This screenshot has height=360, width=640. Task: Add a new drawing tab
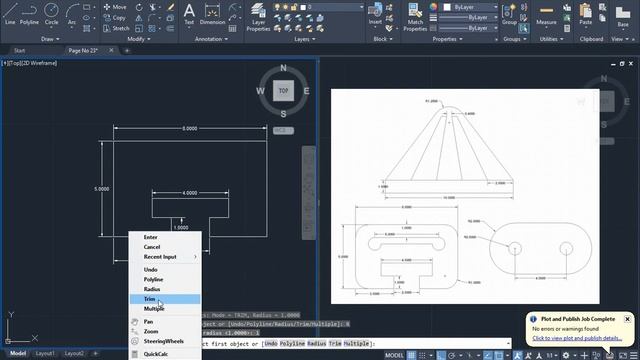pyautogui.click(x=127, y=51)
